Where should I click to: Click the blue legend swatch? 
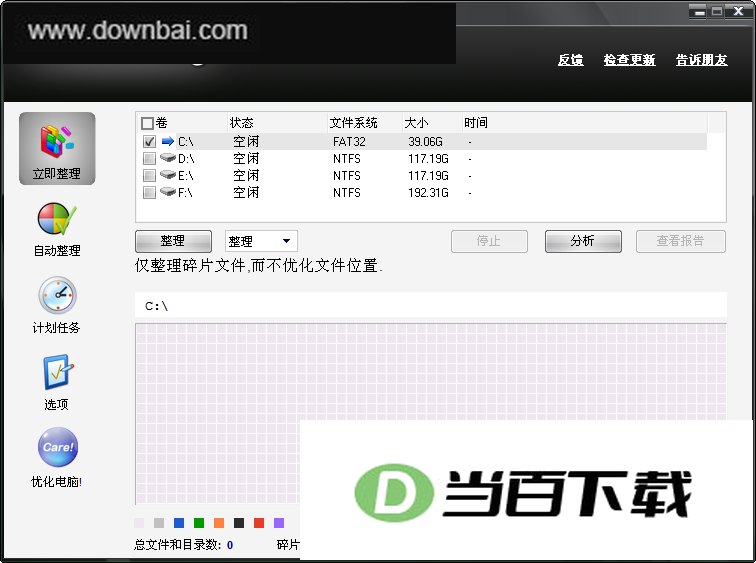[179, 523]
